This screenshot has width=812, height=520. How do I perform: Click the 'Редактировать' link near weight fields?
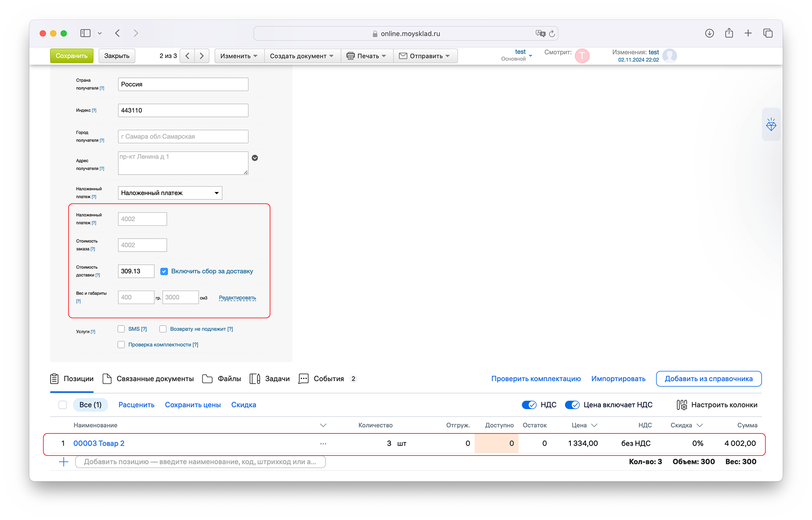[x=237, y=298]
